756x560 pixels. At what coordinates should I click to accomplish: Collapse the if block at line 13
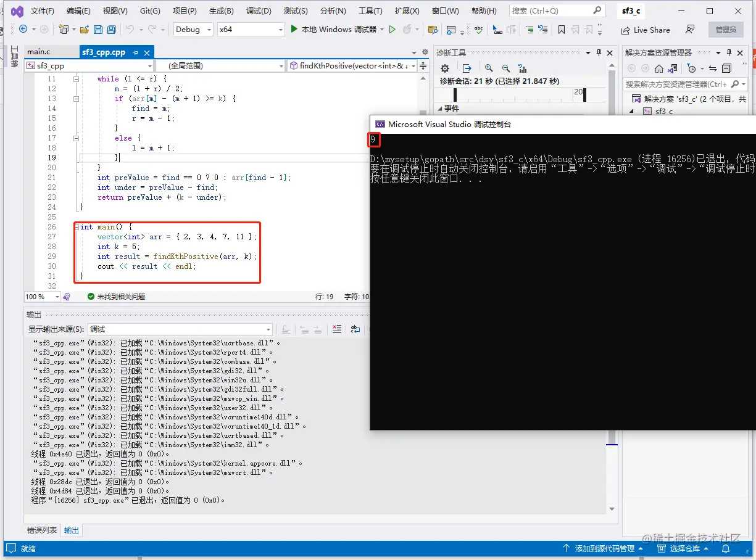tap(77, 99)
